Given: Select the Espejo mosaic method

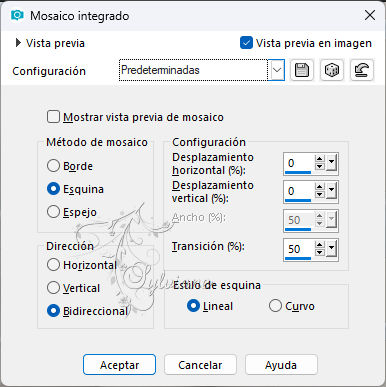Looking at the screenshot, I should (53, 212).
